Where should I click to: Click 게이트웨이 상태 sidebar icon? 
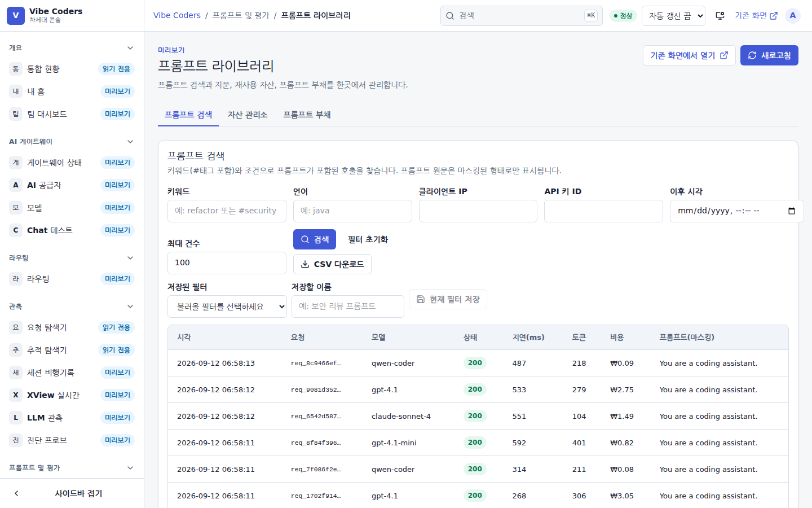16,163
